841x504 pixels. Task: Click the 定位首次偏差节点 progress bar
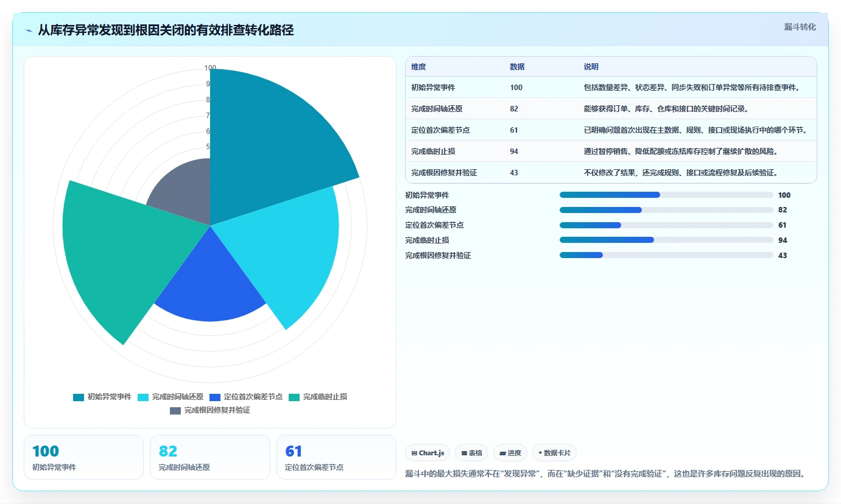click(x=666, y=225)
